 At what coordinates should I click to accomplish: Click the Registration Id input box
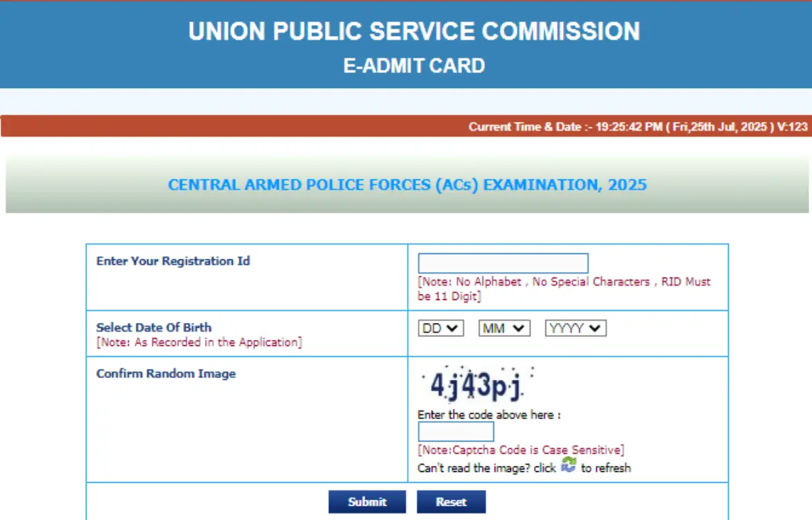click(x=503, y=263)
